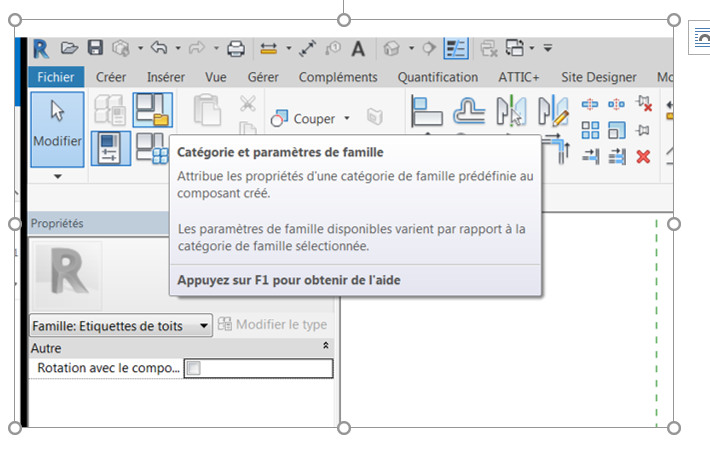Toggle Rotation avec le composant checkbox
Image resolution: width=710 pixels, height=466 pixels.
pos(194,368)
